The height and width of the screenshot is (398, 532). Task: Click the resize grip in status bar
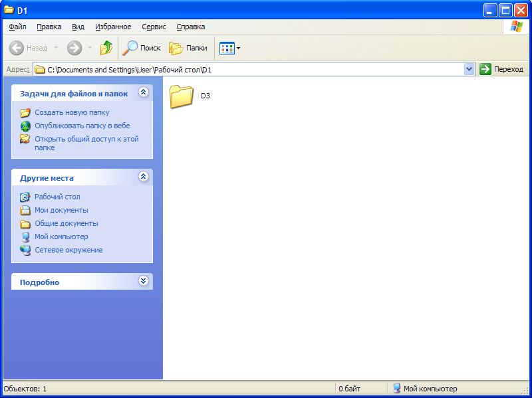coord(525,390)
